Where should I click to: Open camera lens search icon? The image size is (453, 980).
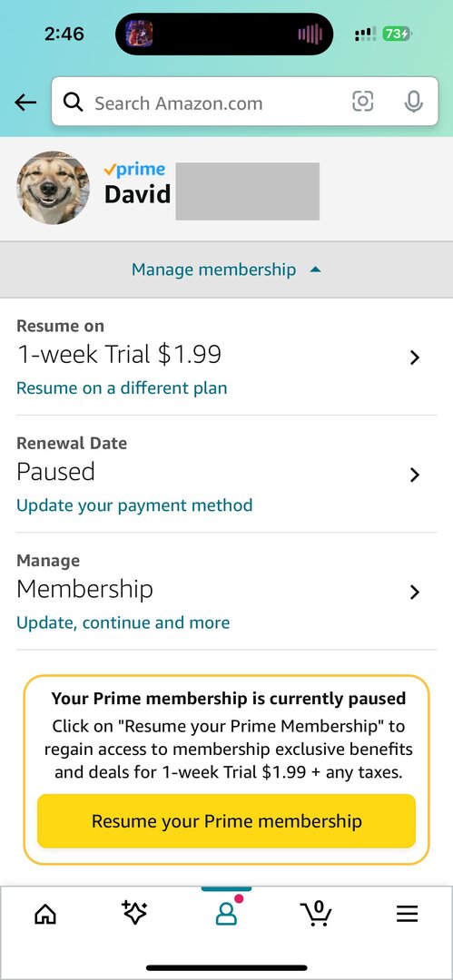coord(363,102)
